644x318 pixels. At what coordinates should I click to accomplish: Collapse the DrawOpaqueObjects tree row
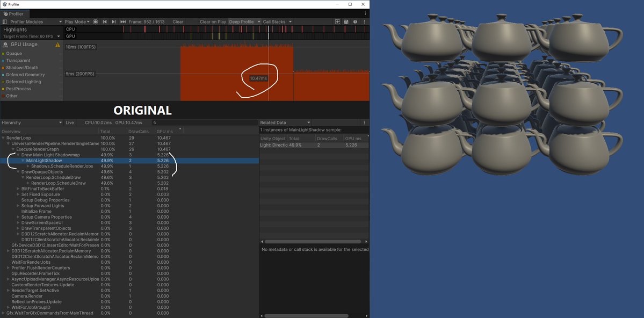pyautogui.click(x=18, y=172)
